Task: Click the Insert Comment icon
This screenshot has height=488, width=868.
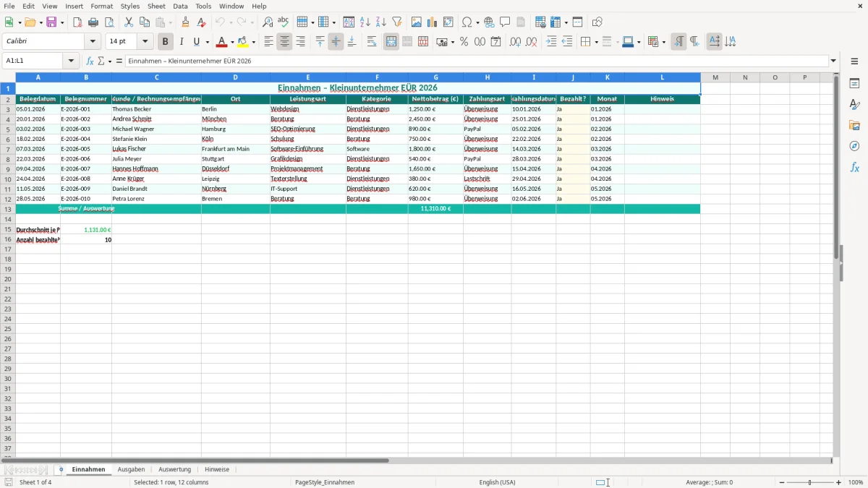Action: point(506,22)
